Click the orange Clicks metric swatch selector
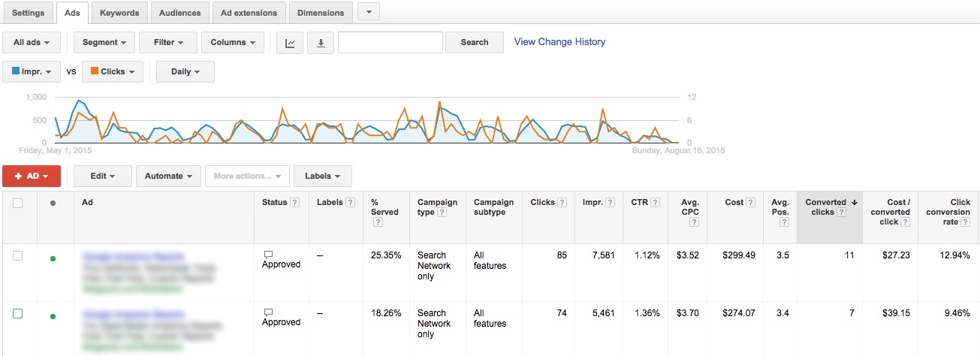The height and width of the screenshot is (356, 980). click(x=112, y=72)
